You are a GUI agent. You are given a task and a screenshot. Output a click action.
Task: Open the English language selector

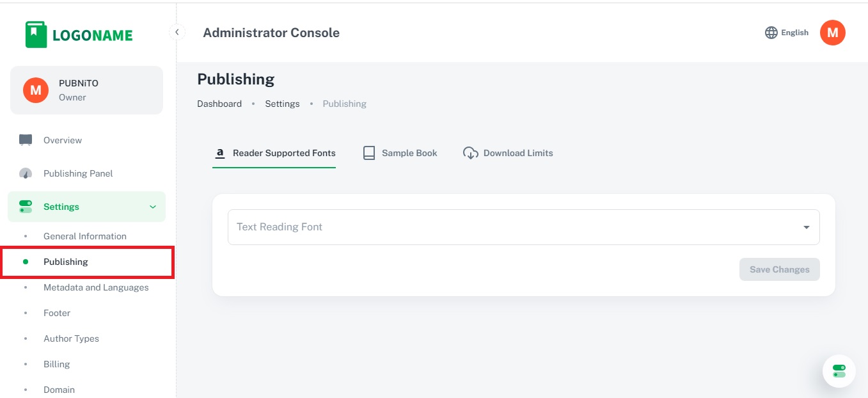[x=794, y=33]
